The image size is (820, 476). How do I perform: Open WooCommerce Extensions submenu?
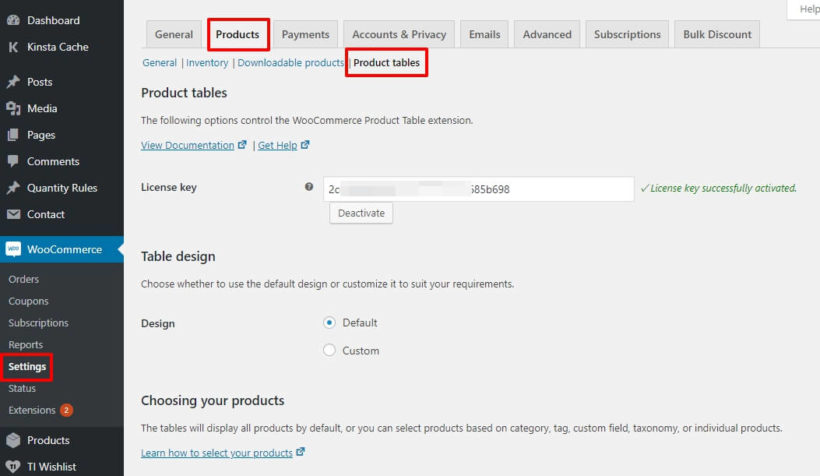point(32,410)
